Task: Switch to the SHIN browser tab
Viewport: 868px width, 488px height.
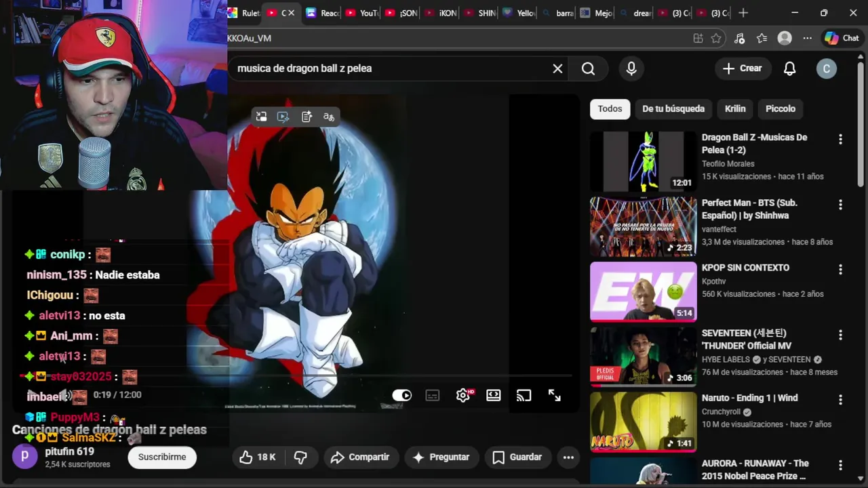Action: point(480,13)
